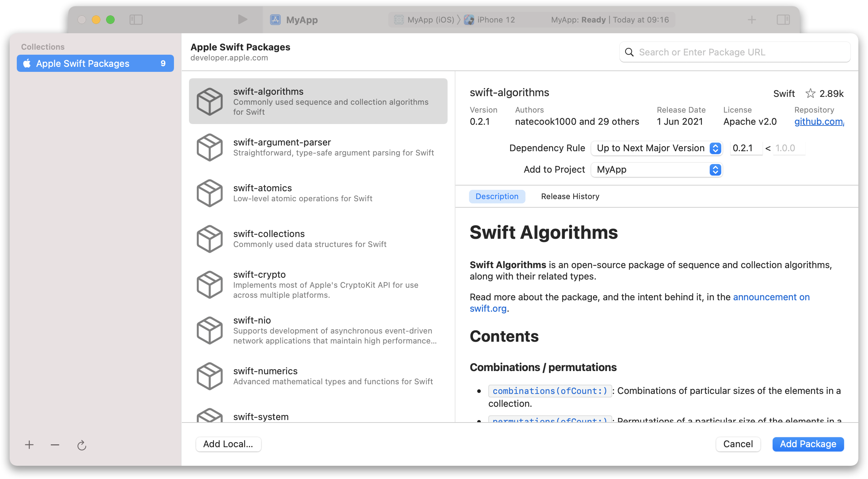This screenshot has height=479, width=868.
Task: Click the swift-collections package cube icon
Action: pos(210,239)
